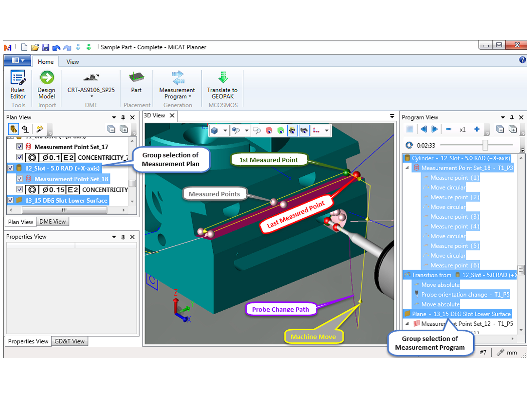Switch to the View ribbon tab
This screenshot has width=532, height=399.
point(72,62)
